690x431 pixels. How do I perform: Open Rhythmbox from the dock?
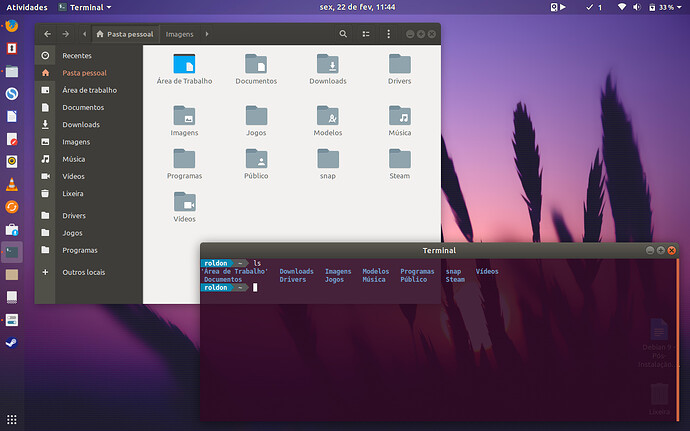click(12, 161)
